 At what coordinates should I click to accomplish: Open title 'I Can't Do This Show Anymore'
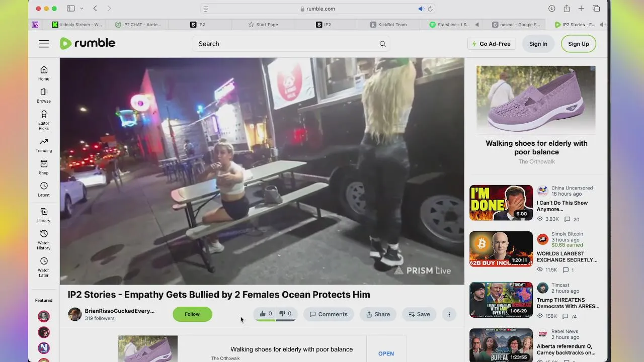click(x=562, y=206)
